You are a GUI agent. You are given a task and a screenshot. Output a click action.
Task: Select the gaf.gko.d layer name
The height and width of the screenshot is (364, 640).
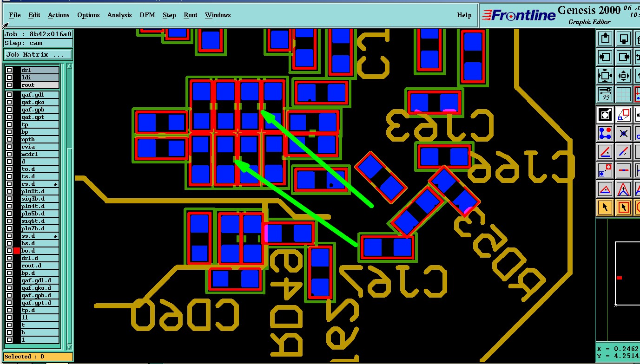coord(40,288)
